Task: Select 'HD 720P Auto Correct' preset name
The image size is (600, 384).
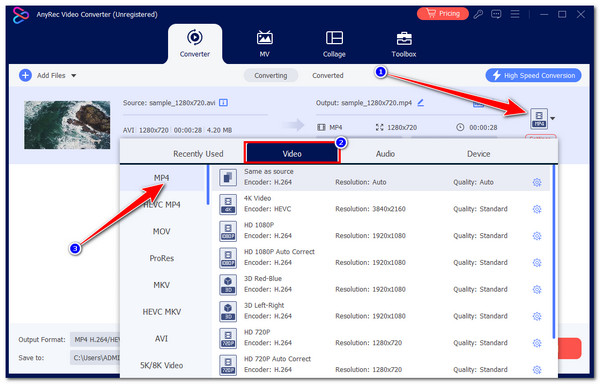Action: point(277,359)
